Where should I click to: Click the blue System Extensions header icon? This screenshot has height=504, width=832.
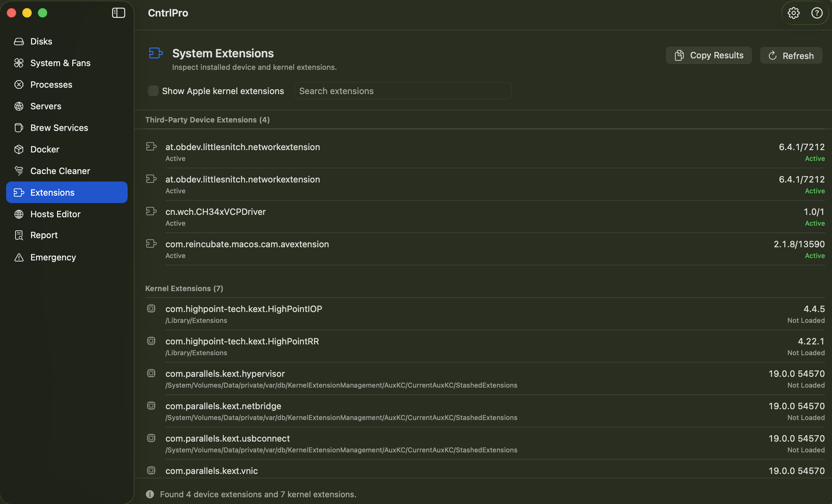(156, 53)
